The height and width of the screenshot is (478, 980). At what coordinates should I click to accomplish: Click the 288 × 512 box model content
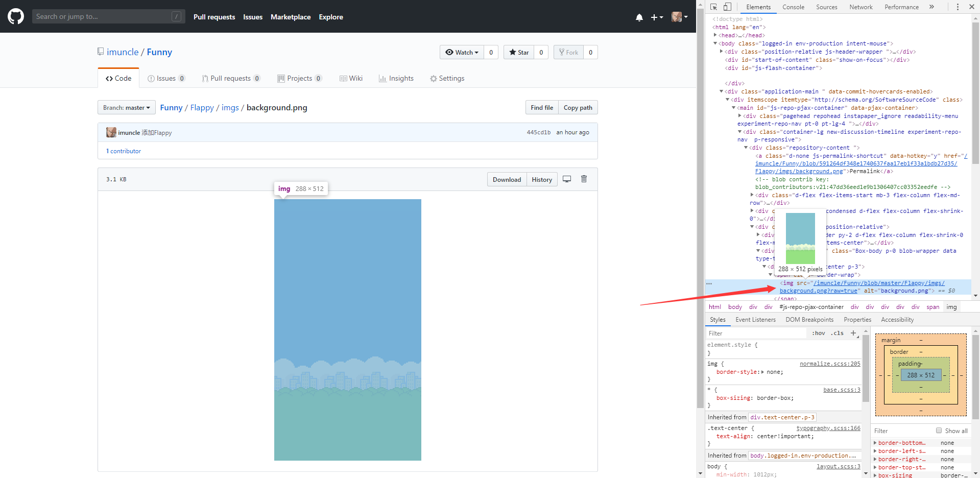pos(921,375)
